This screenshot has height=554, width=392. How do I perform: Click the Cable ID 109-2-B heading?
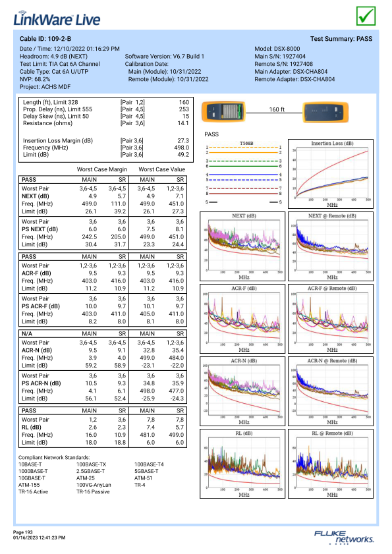click(x=45, y=39)
